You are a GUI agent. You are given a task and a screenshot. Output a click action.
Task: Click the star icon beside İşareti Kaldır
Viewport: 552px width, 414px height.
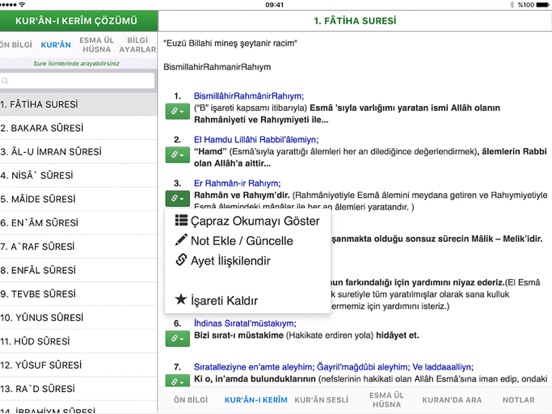[181, 299]
